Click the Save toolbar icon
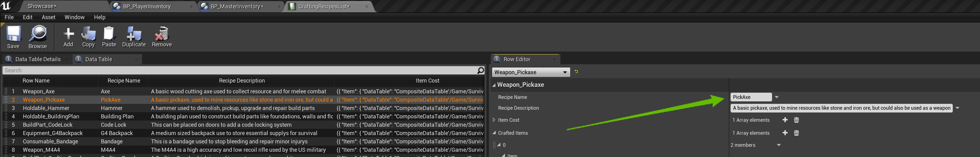Image resolution: width=980 pixels, height=157 pixels. [x=13, y=37]
